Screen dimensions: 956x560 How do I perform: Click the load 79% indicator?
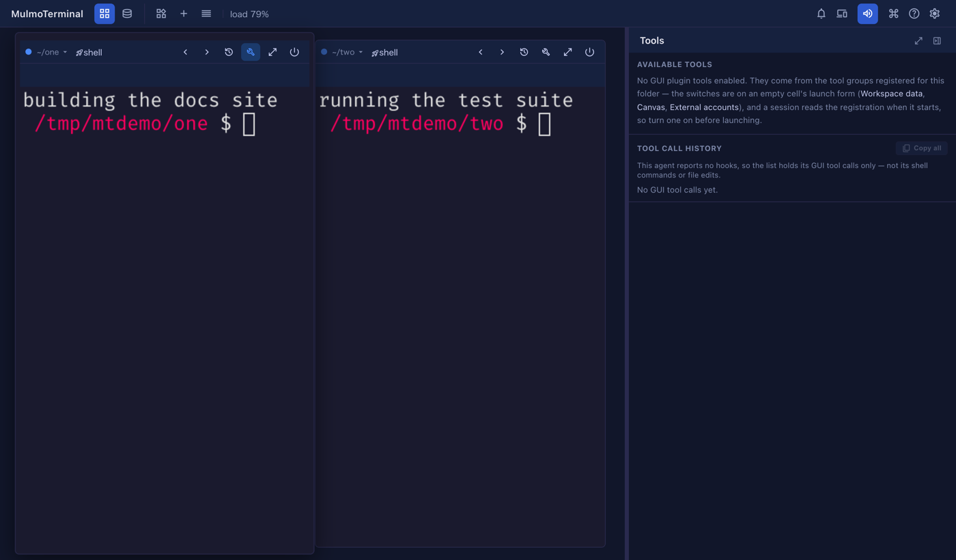249,14
